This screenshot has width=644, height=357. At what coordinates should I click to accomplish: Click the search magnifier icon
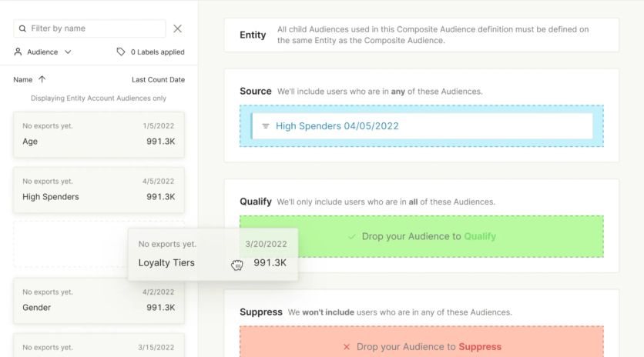[x=22, y=28]
